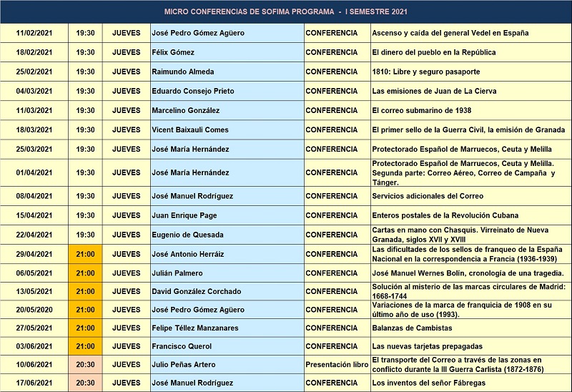Click José María Hernández in the 01/04/2021 row
Screen dimensions: 572x392
190,172
